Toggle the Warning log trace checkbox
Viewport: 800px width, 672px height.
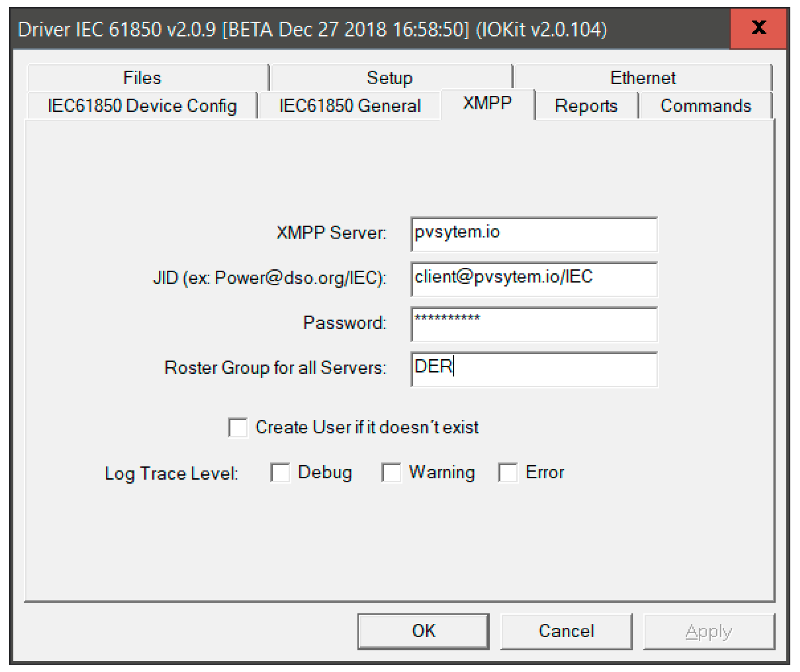coord(391,472)
